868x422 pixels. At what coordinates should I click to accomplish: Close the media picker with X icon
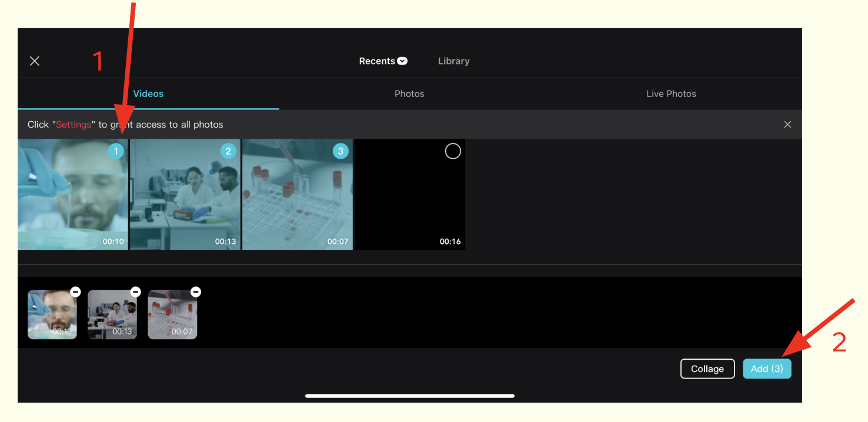click(x=35, y=61)
